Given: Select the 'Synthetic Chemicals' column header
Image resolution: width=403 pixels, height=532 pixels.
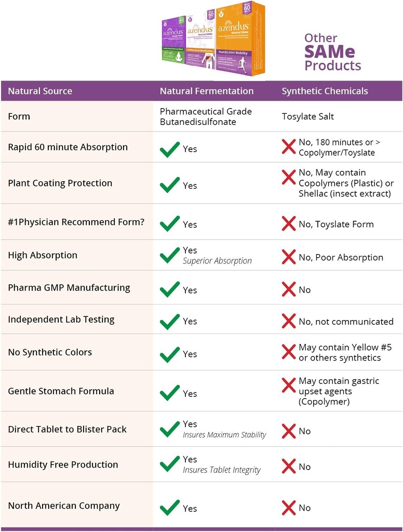Looking at the screenshot, I should click(325, 91).
